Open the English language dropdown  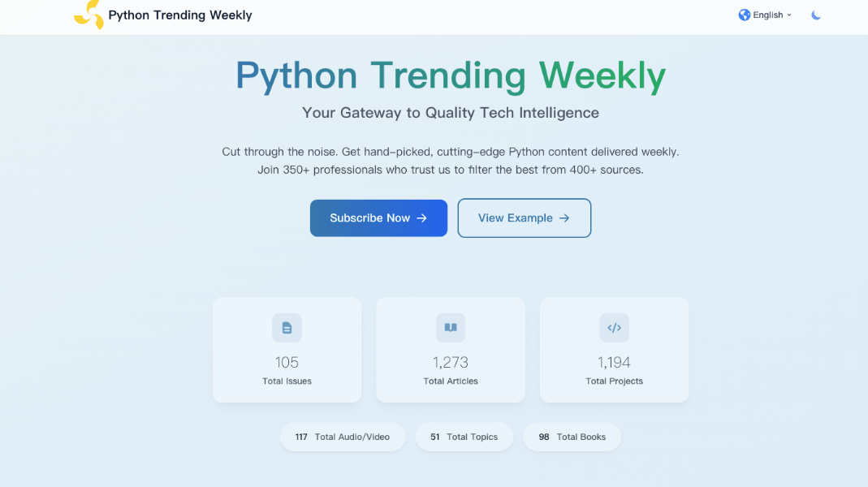click(x=764, y=15)
